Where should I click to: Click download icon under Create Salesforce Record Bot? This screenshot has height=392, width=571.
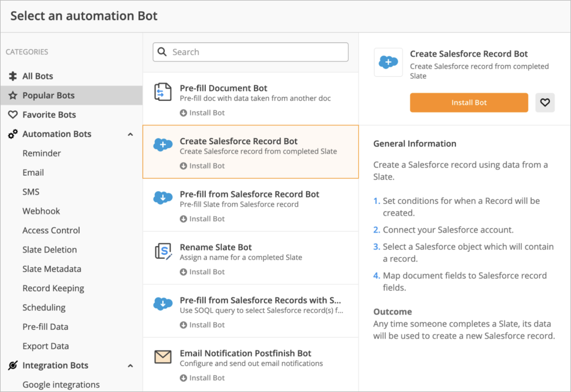click(183, 166)
